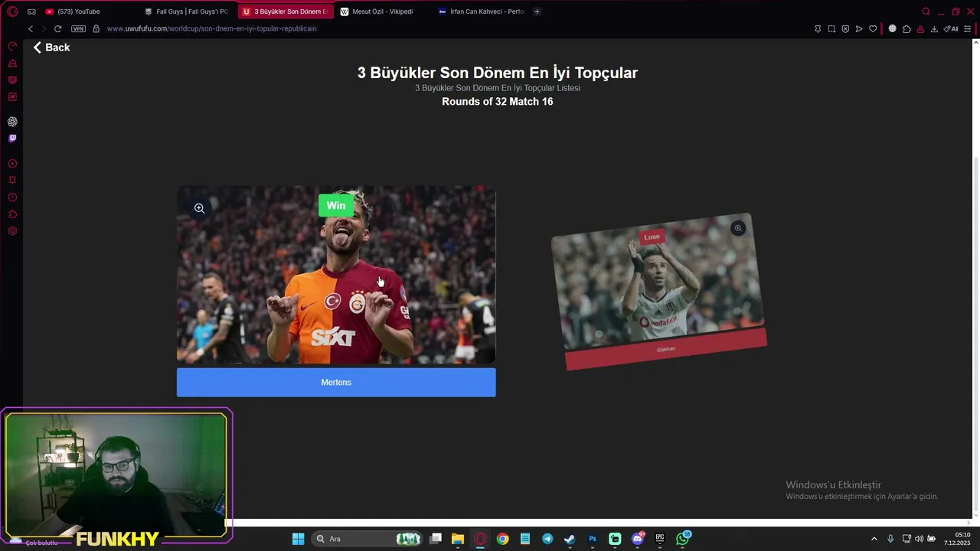Open a new browser tab

537,11
